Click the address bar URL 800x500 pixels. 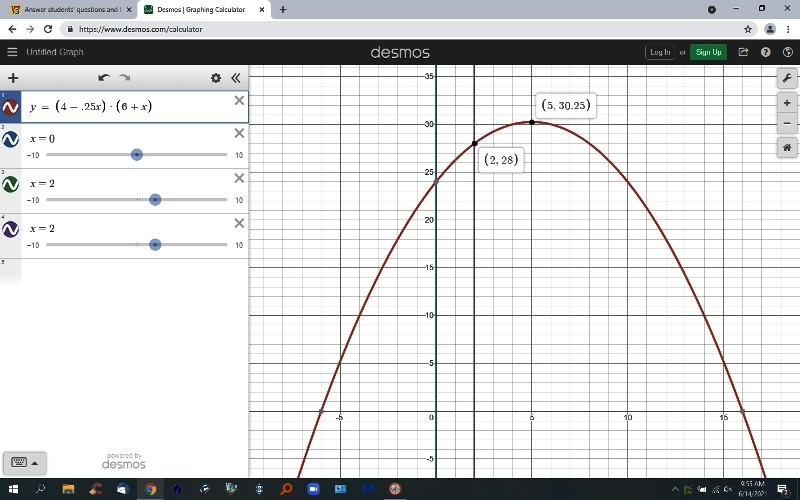140,29
